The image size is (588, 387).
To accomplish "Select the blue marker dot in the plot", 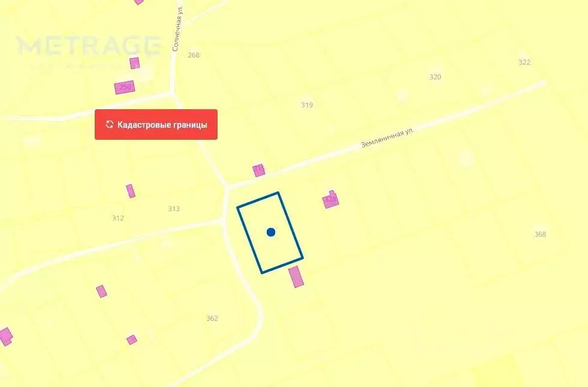I will click(x=271, y=232).
